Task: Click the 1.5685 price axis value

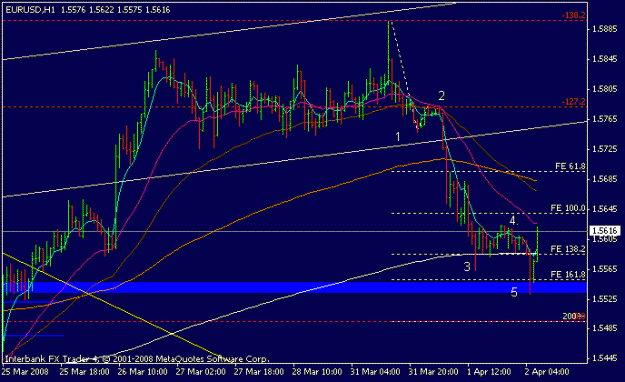Action: tap(605, 179)
